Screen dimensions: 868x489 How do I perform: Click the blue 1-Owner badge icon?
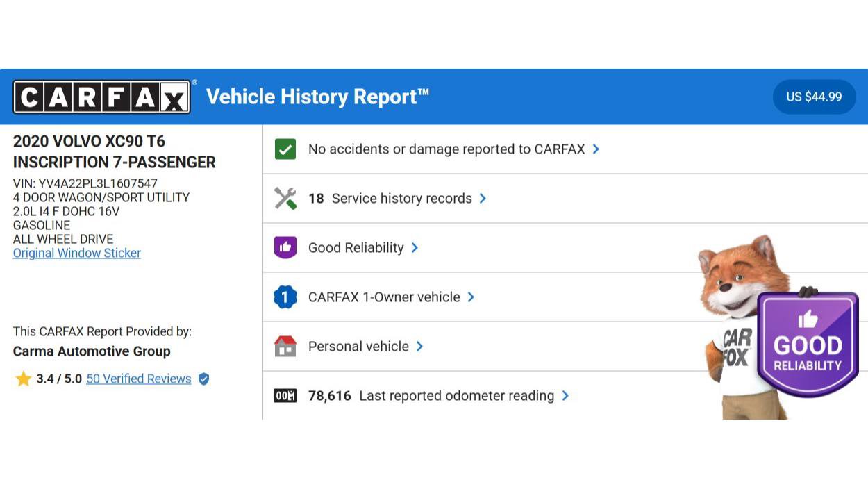click(x=285, y=297)
